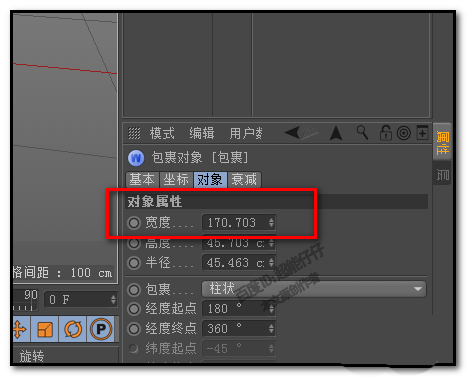
Task: Click the orange P parameter icon
Action: click(101, 329)
